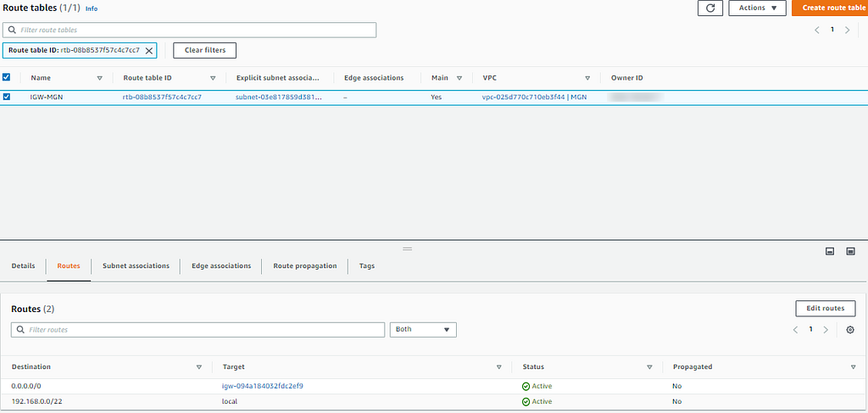Open the Edge associations tab
The height and width of the screenshot is (413, 868).
click(221, 265)
